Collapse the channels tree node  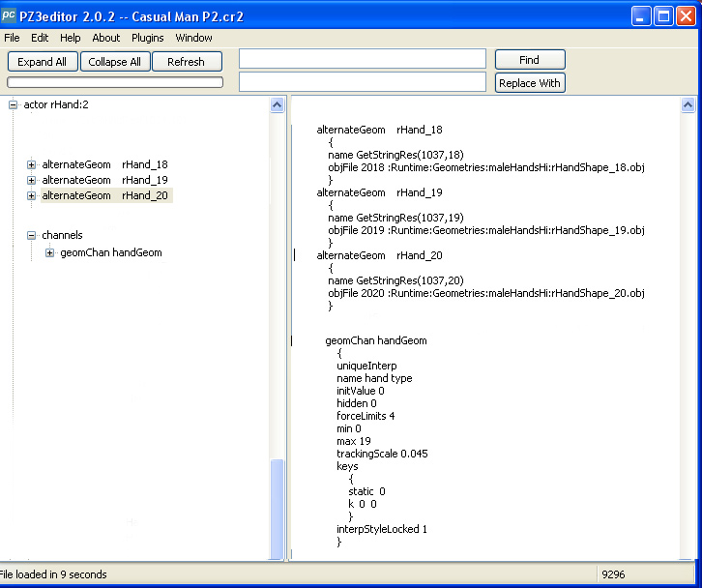(x=32, y=235)
